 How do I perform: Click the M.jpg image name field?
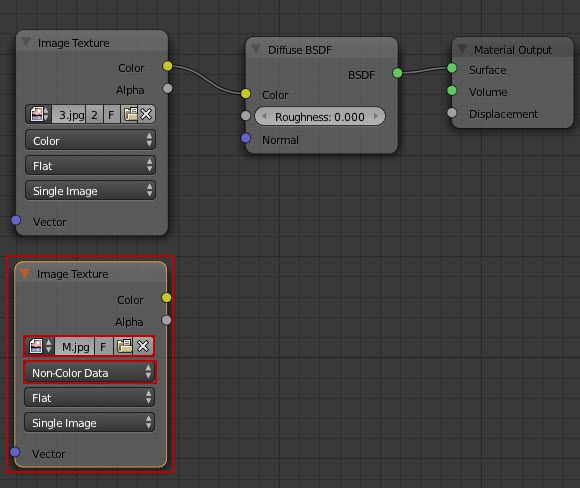point(75,347)
